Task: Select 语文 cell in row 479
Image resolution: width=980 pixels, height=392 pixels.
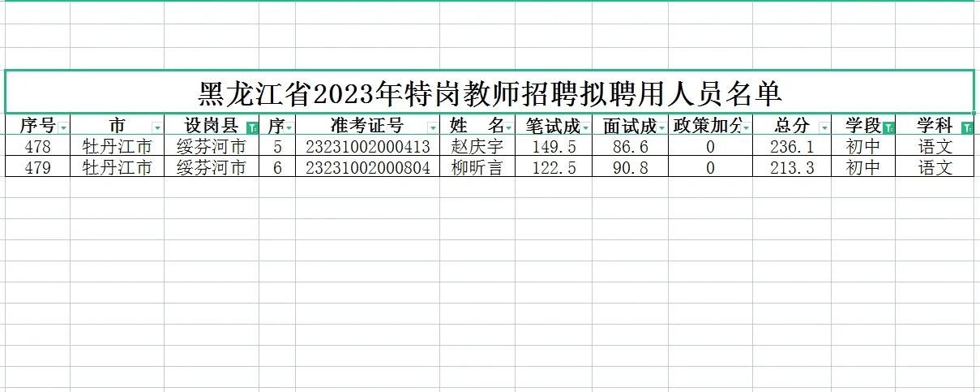Action: click(x=935, y=167)
